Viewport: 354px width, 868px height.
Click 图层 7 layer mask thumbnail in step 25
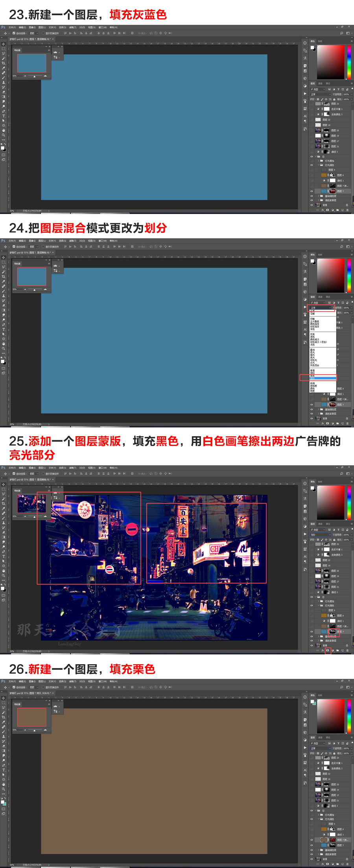click(x=332, y=631)
